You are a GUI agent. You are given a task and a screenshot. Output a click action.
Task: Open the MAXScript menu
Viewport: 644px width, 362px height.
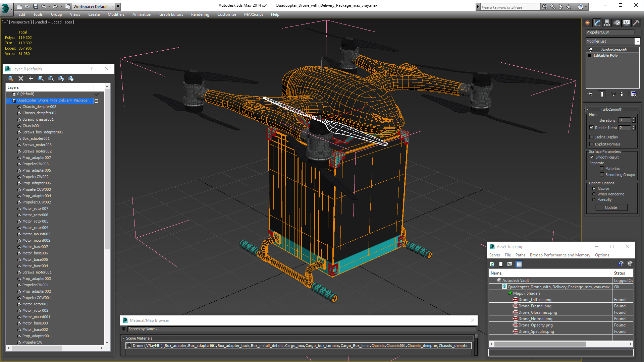coord(253,14)
